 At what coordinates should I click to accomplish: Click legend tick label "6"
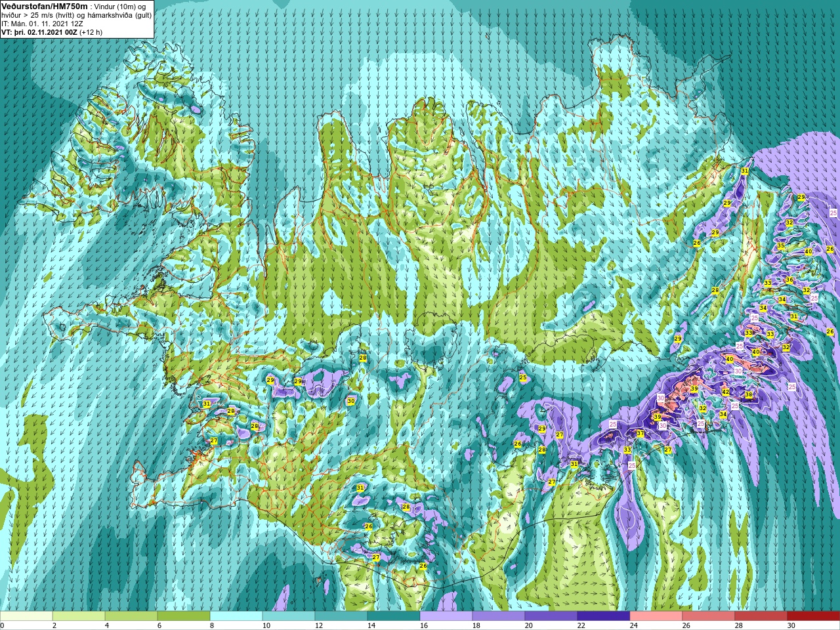(159, 625)
